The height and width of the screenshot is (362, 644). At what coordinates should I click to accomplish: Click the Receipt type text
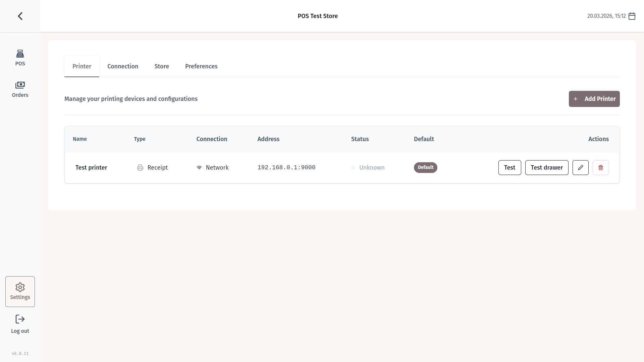tap(158, 168)
